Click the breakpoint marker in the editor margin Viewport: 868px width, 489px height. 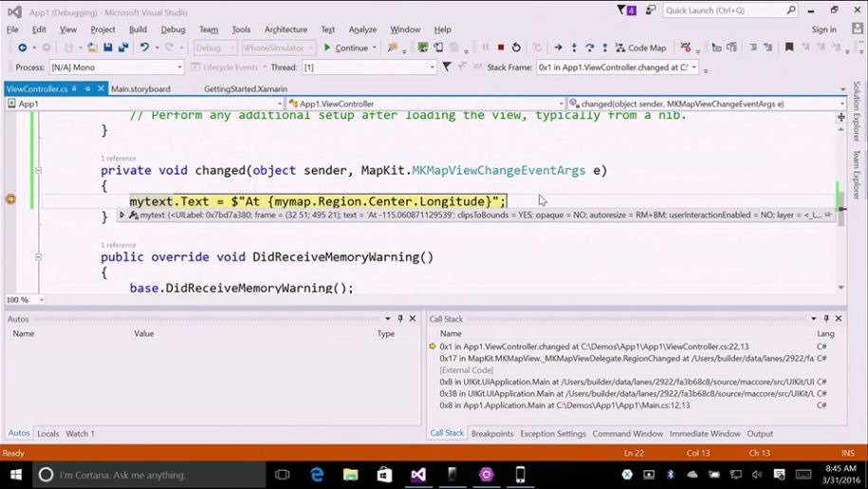10,199
